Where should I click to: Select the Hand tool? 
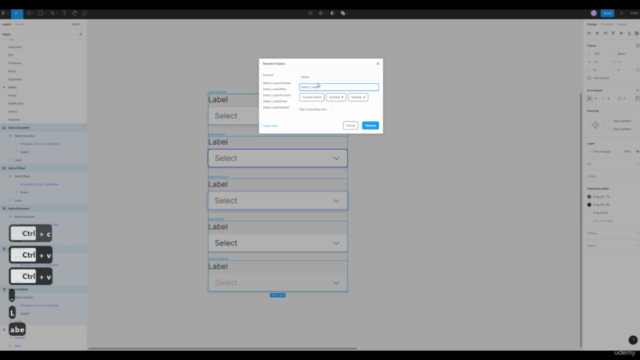[x=74, y=13]
